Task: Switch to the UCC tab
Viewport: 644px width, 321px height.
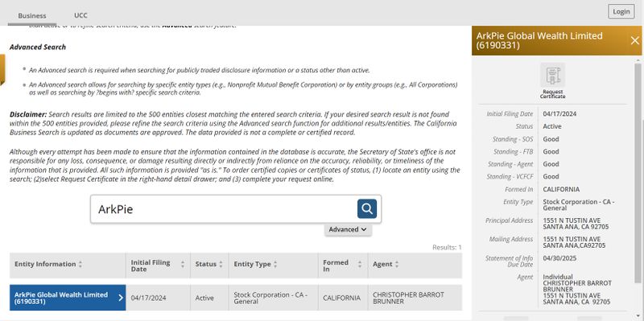Action: pos(80,15)
